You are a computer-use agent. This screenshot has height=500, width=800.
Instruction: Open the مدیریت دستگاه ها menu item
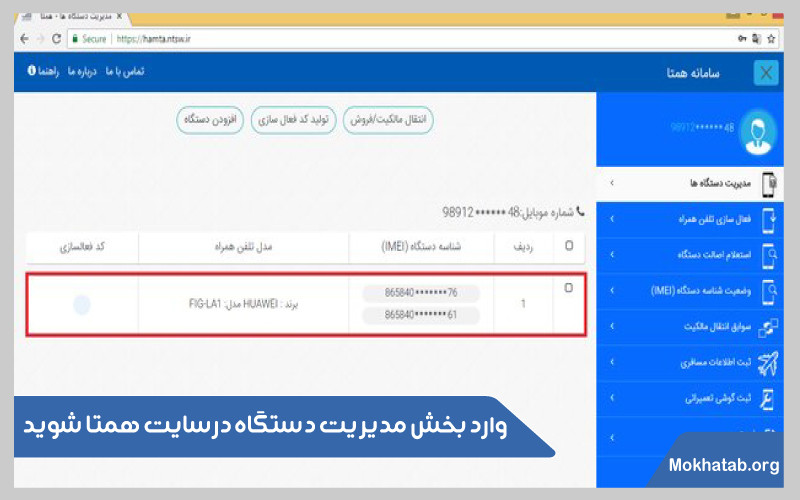(x=690, y=184)
